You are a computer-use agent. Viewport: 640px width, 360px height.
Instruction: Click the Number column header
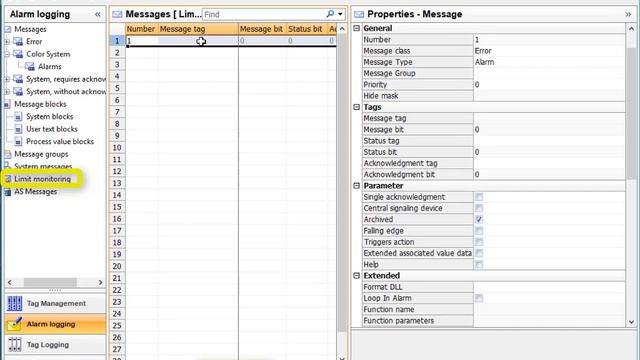pyautogui.click(x=141, y=29)
